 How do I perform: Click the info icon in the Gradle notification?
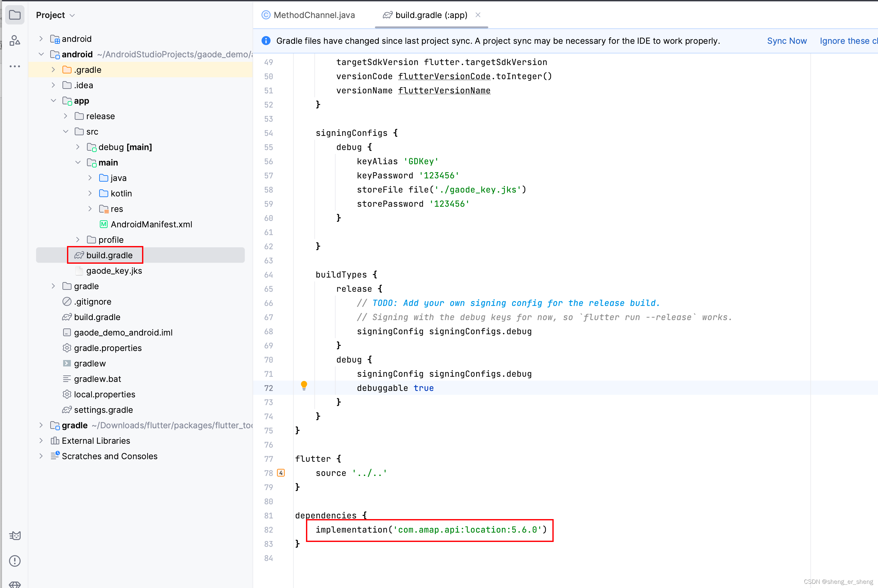click(266, 41)
